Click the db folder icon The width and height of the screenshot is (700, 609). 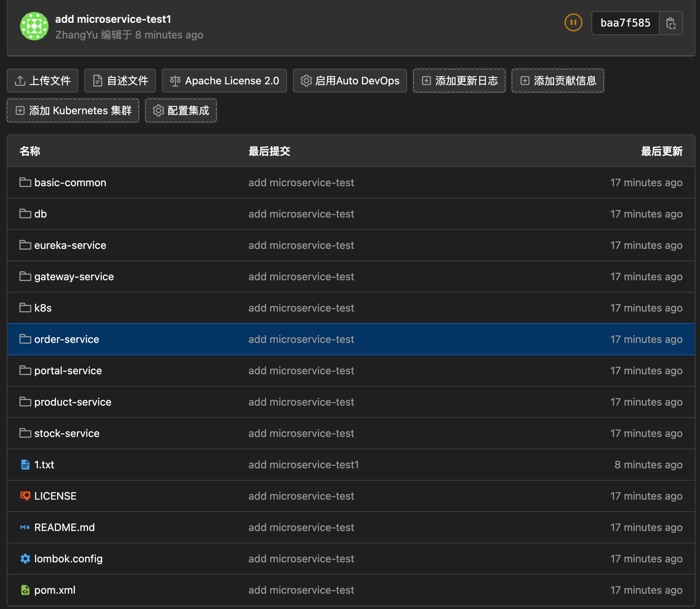(x=25, y=214)
